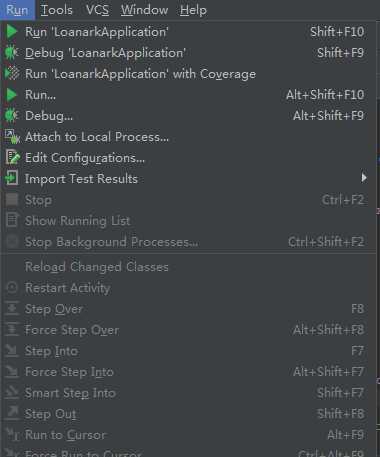The height and width of the screenshot is (457, 380).
Task: Click the Step Over menu entry
Action: tap(188, 309)
